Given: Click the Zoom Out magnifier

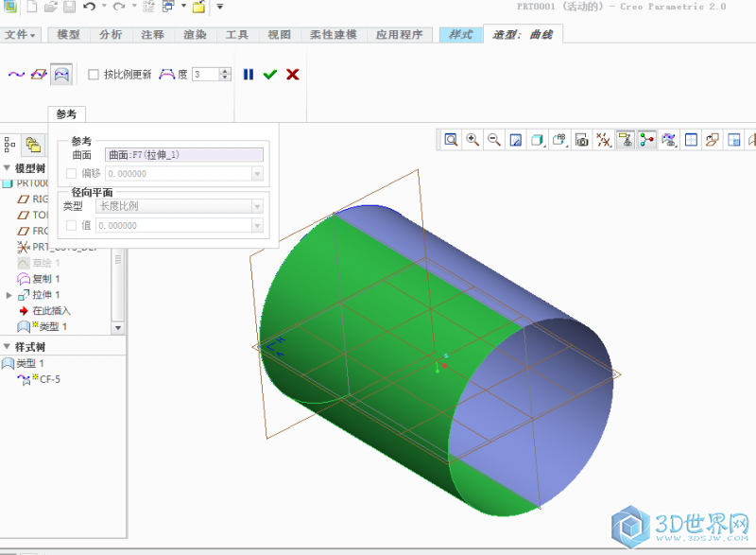Looking at the screenshot, I should (493, 140).
